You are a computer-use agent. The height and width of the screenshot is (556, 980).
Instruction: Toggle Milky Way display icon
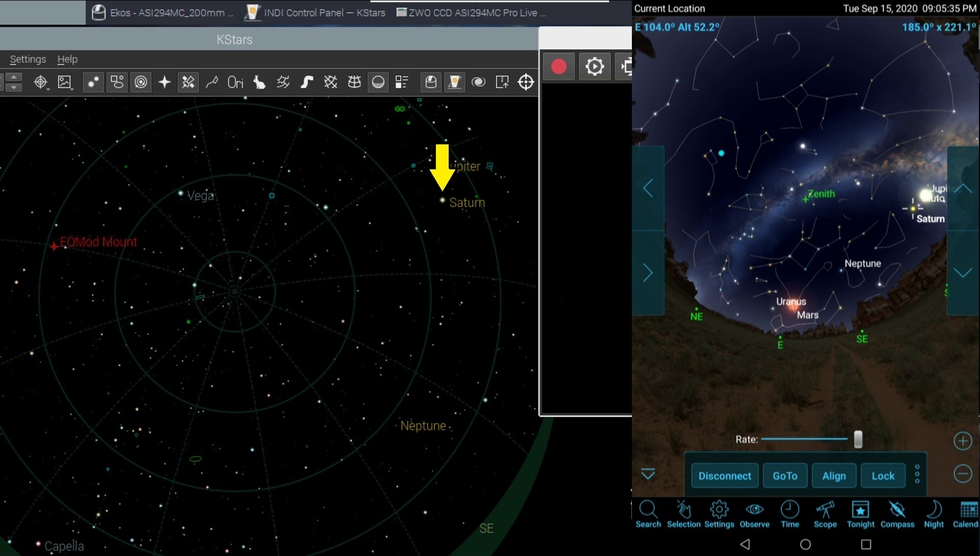click(x=307, y=82)
